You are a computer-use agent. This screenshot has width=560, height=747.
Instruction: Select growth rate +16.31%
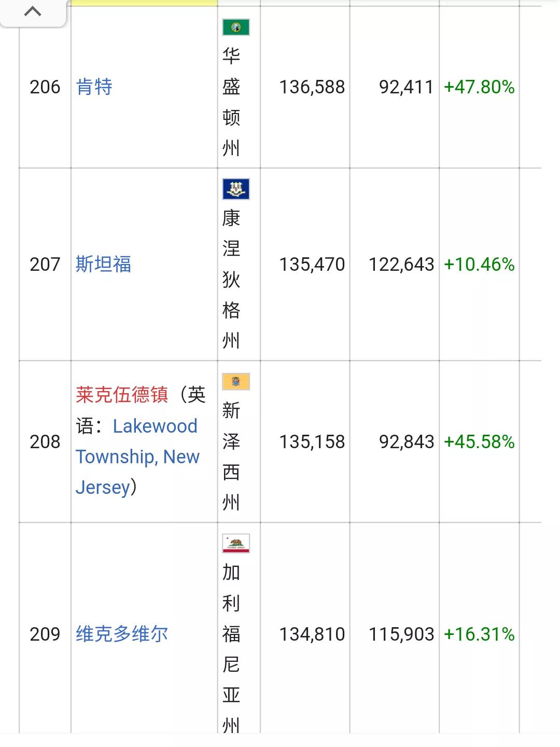(x=479, y=634)
